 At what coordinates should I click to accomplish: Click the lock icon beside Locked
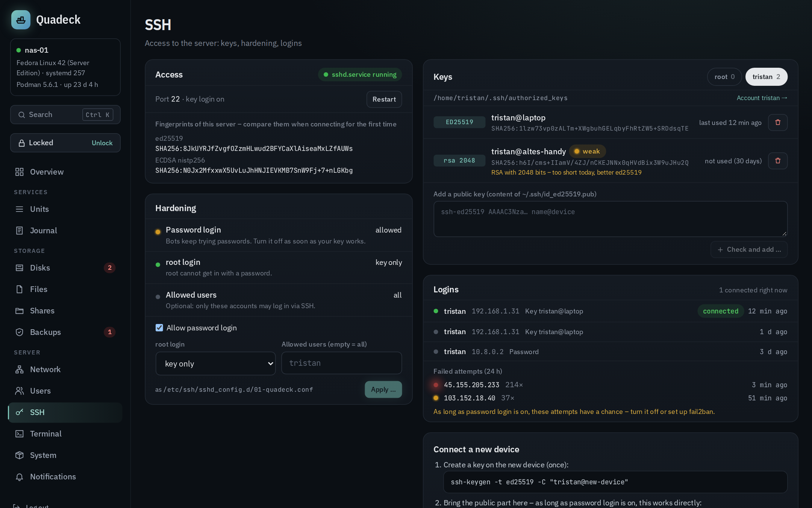point(22,143)
